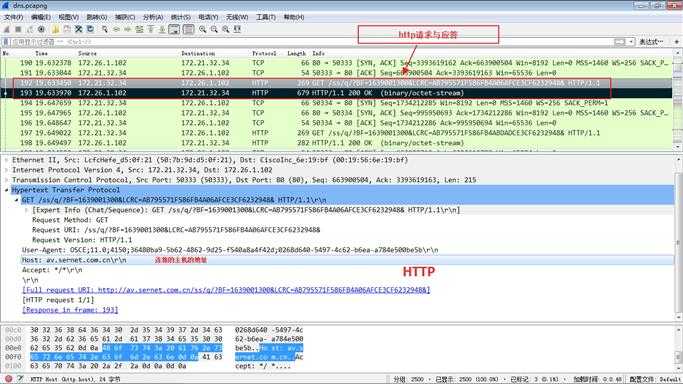Save the capture file
This screenshot has height=384, width=683.
[x=67, y=29]
